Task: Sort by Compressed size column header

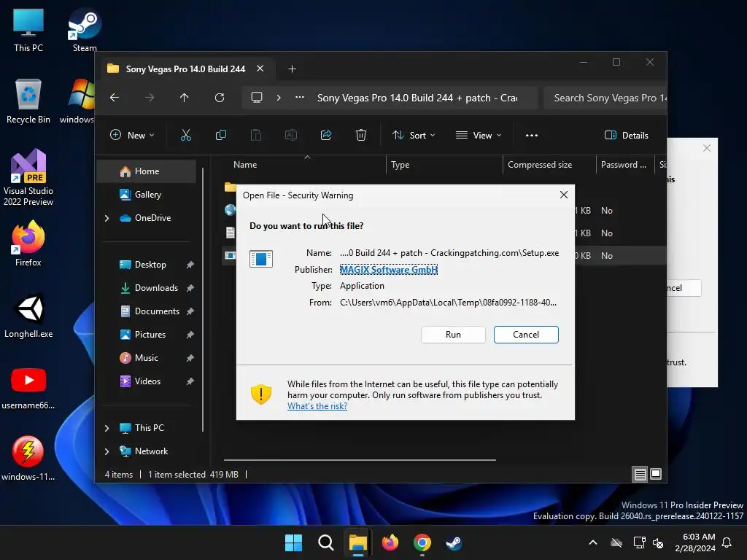Action: [x=549, y=165]
